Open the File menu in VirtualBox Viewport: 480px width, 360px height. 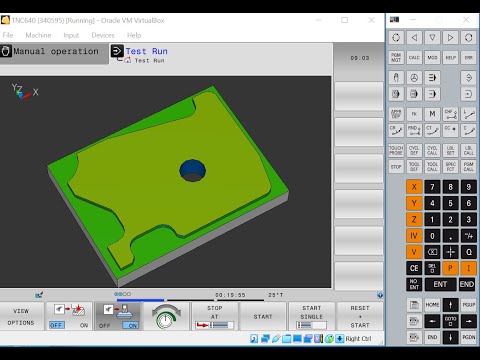point(8,35)
